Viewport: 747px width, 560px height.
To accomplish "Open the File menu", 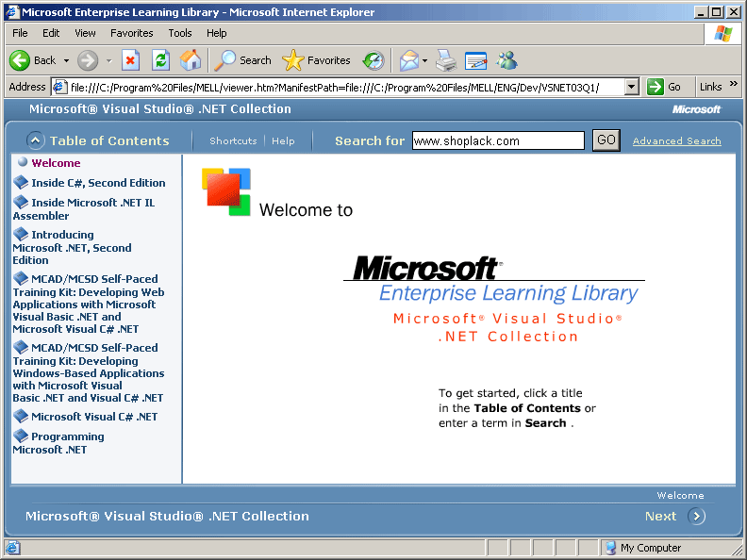I will (20, 33).
